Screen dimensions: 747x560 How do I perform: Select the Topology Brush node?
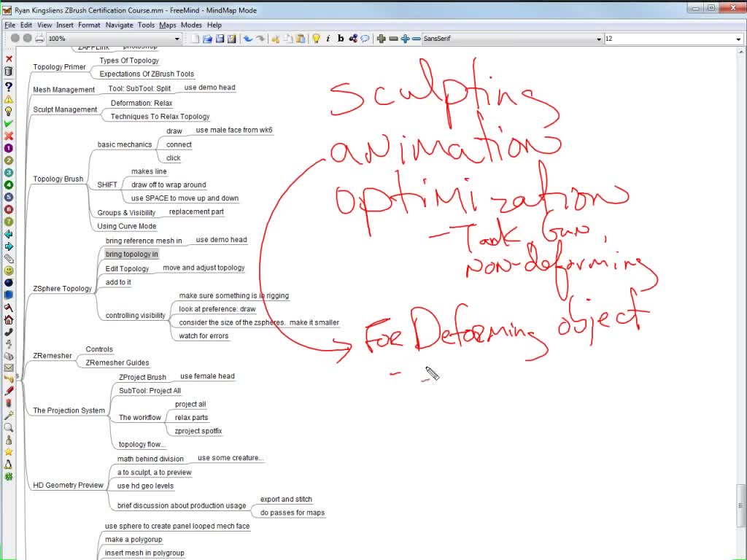pyautogui.click(x=58, y=179)
